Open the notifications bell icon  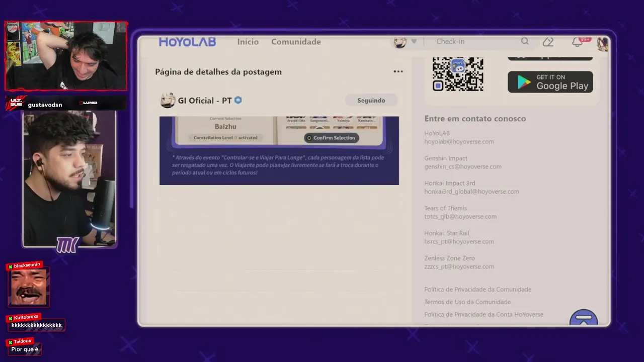pos(577,42)
